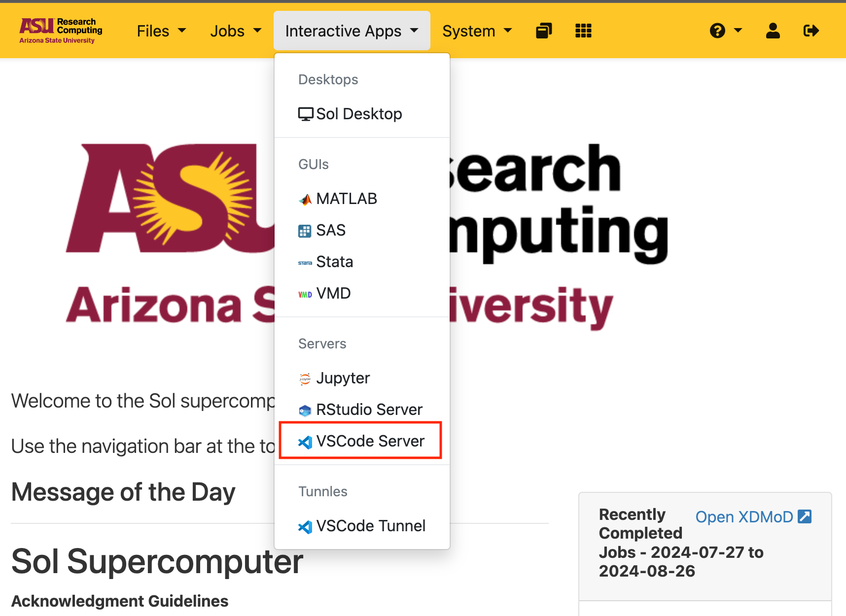Open VMD from the menu
846x616 pixels.
[333, 293]
